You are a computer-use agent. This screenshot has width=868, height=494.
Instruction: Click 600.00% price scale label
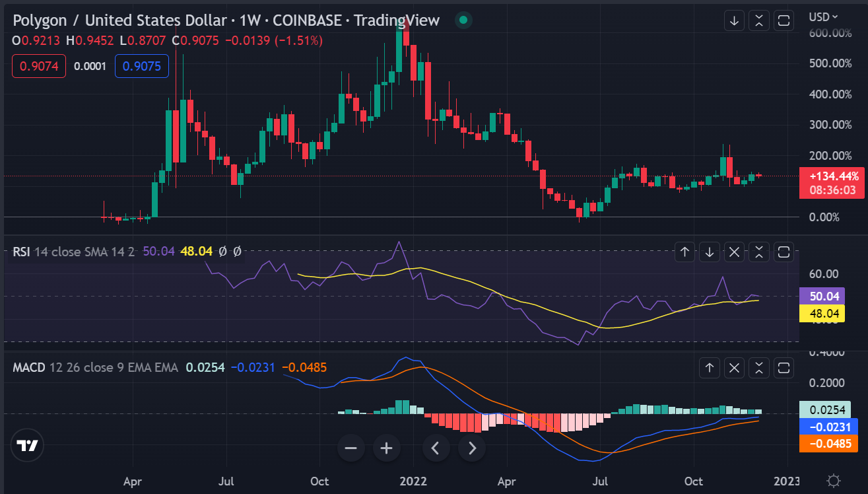(x=829, y=33)
